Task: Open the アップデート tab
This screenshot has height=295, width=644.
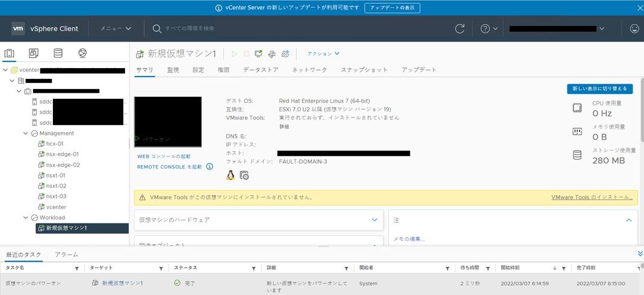Action: 419,70
